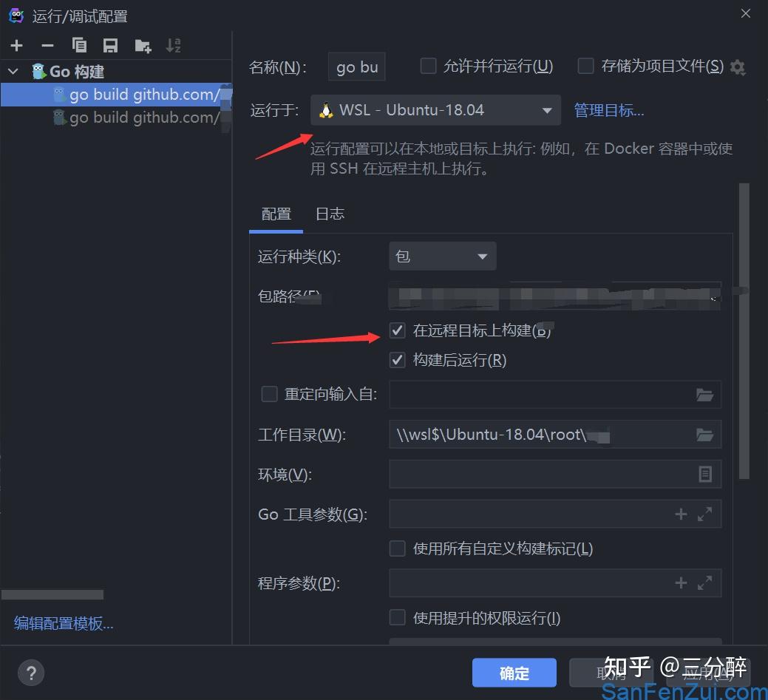Sort configurations alphabetically

point(173,45)
